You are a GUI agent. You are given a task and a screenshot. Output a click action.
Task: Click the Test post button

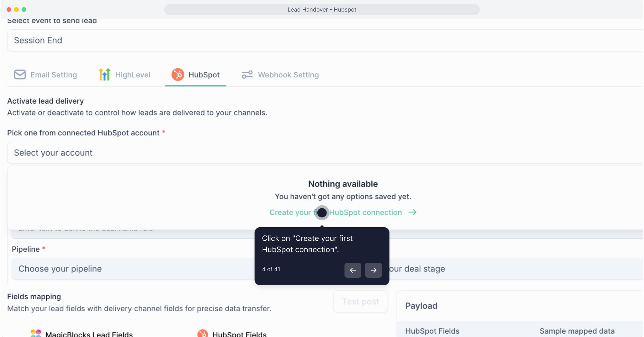pos(360,301)
